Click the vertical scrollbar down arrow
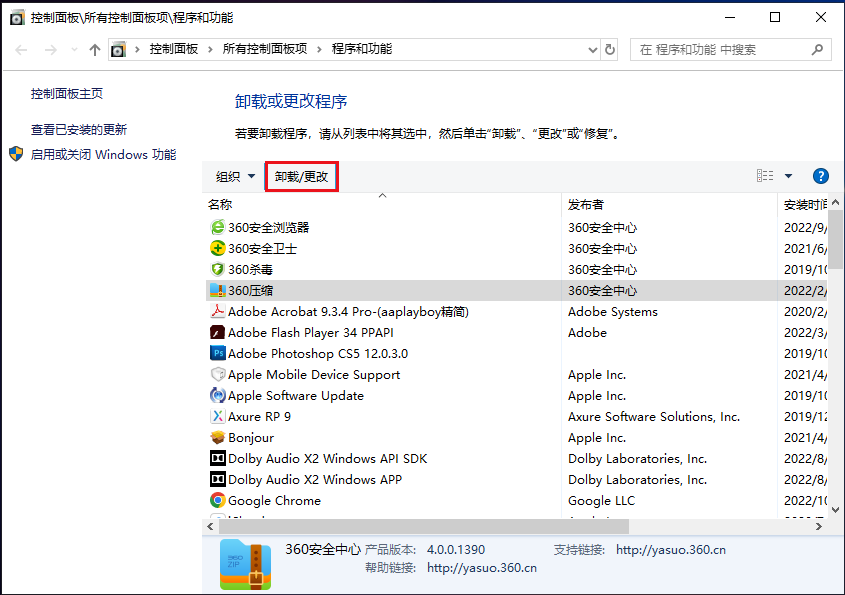The width and height of the screenshot is (845, 595). tap(835, 510)
